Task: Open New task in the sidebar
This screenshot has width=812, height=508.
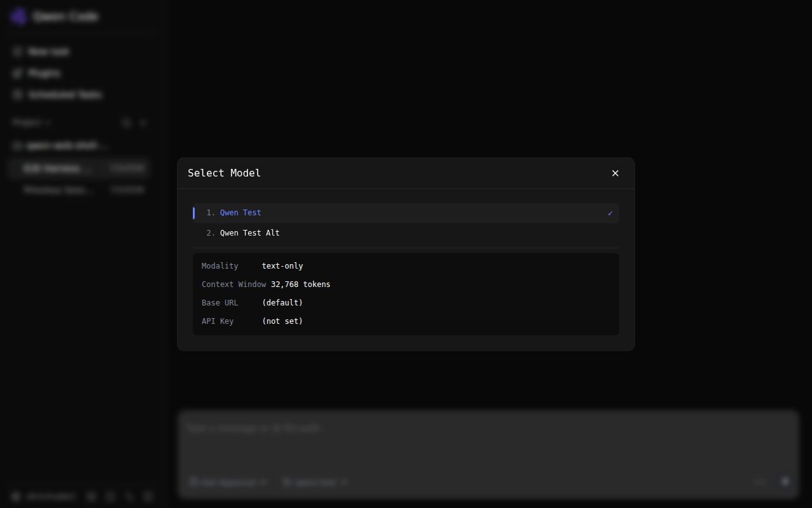Action: click(80, 51)
